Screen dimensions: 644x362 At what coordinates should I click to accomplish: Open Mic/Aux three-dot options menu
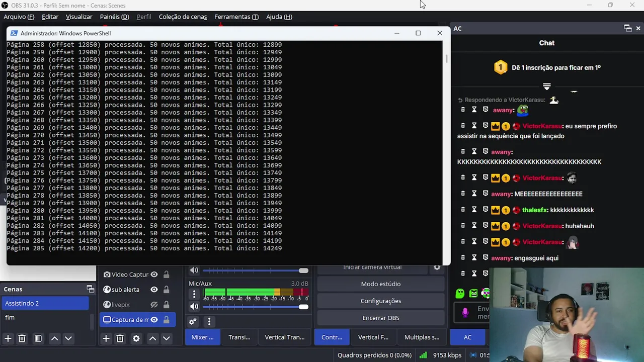[x=194, y=295]
